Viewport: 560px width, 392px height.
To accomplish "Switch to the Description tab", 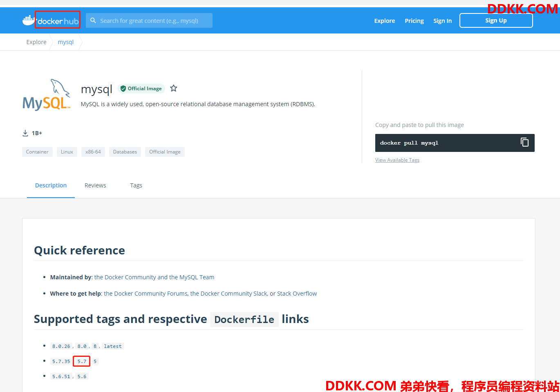I will point(51,185).
